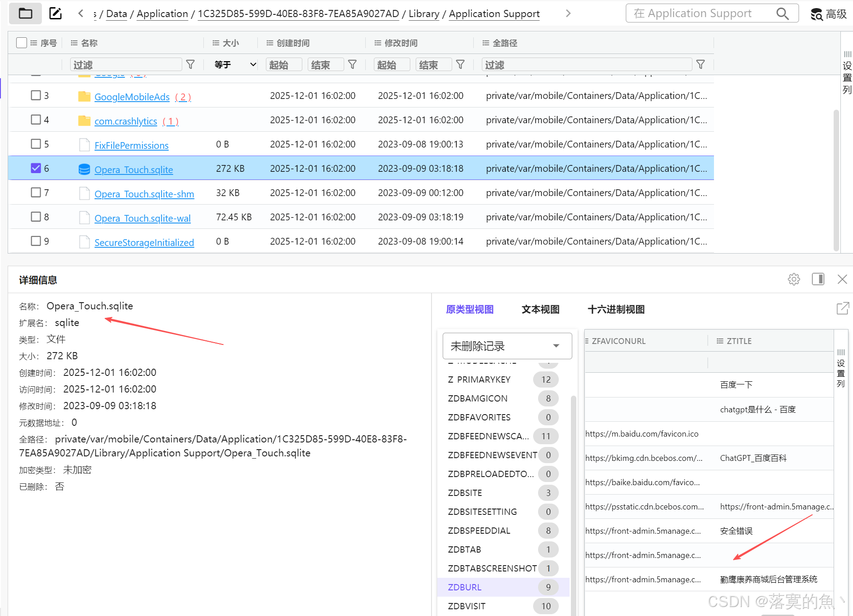Open 设置列 column settings for the record table
Screen dimensions: 853x616
(841, 368)
